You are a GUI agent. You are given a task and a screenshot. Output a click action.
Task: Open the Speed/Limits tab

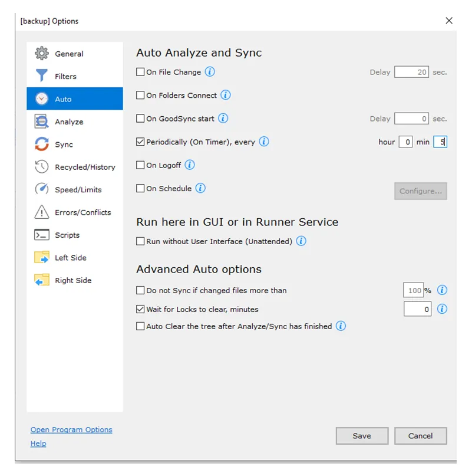(75, 189)
